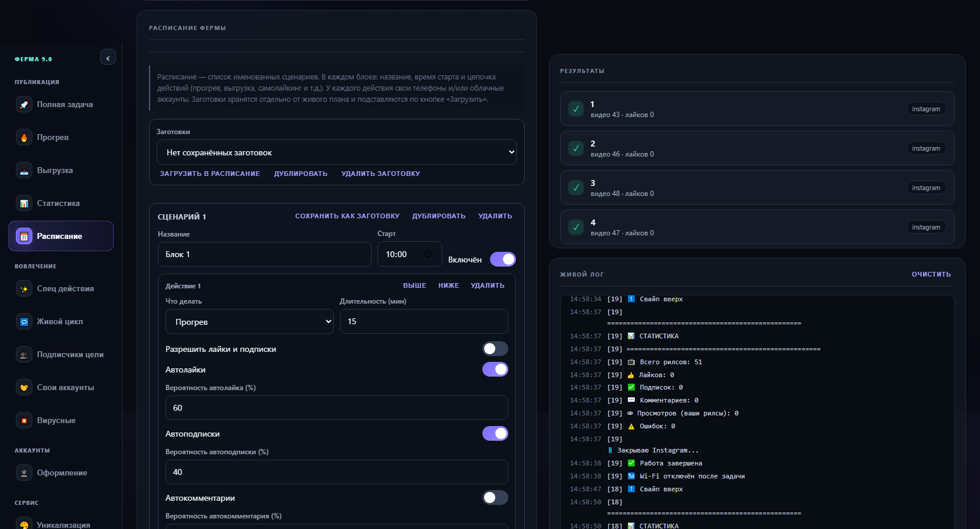Click ЗАГРУЗИТЬ В РАСПИСАНИЕ

pos(210,174)
